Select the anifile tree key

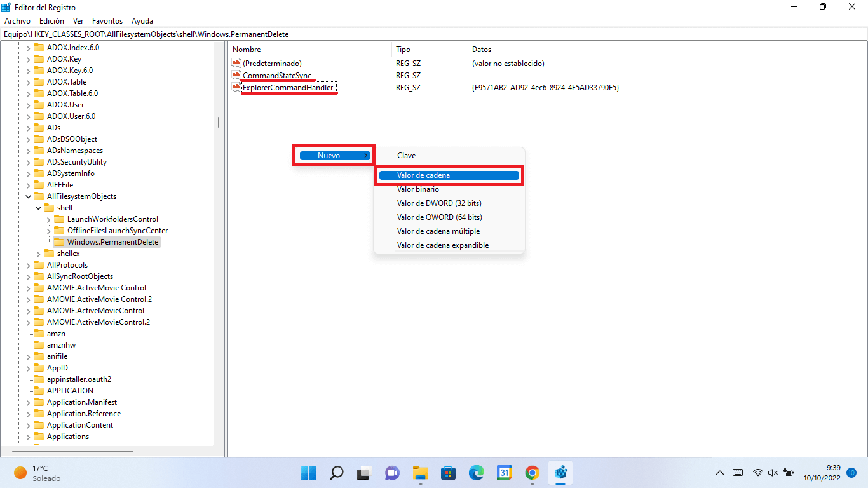[x=57, y=356]
